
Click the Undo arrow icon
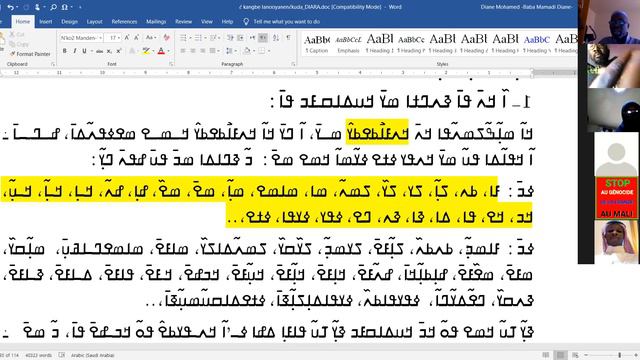10,7
